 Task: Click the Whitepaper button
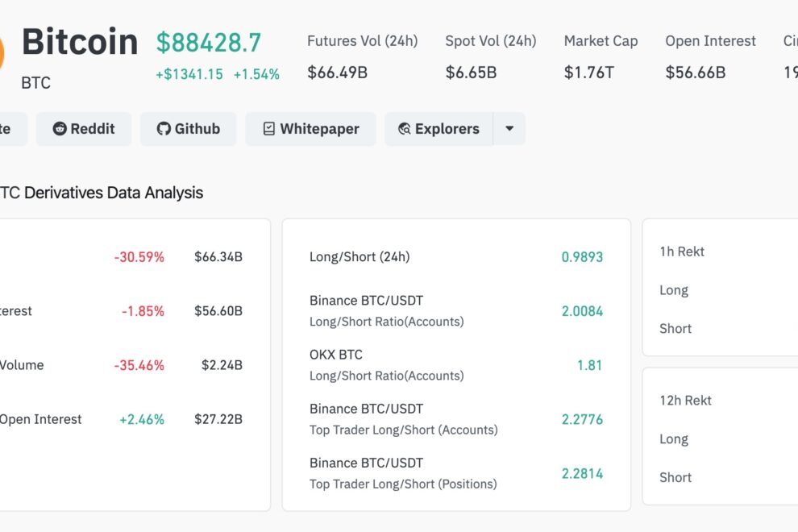point(310,128)
